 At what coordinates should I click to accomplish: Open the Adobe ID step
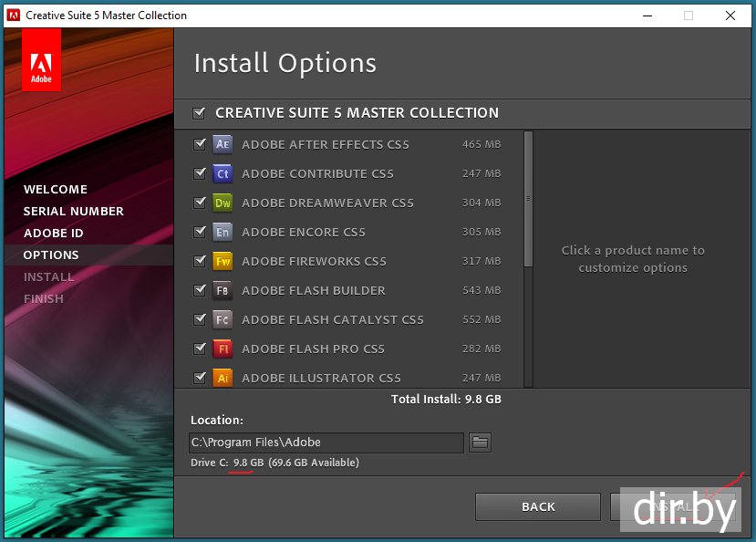click(54, 234)
